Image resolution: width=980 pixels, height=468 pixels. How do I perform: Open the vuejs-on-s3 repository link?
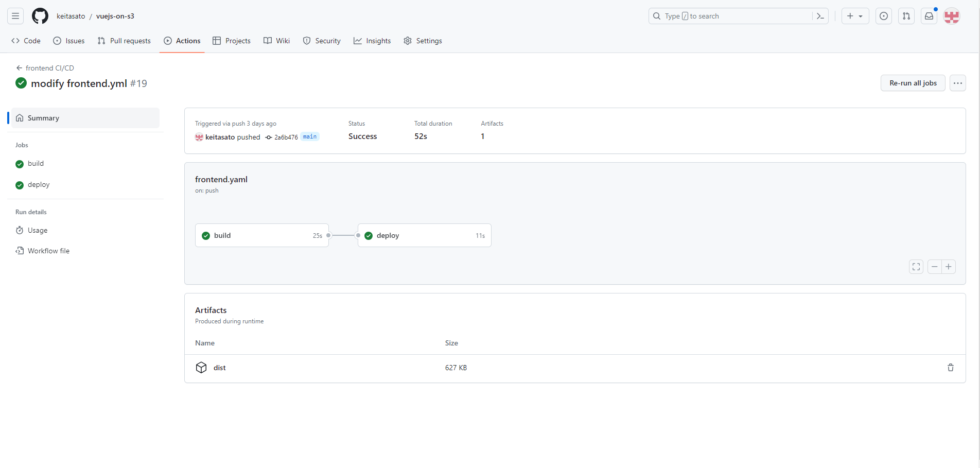[x=115, y=16]
